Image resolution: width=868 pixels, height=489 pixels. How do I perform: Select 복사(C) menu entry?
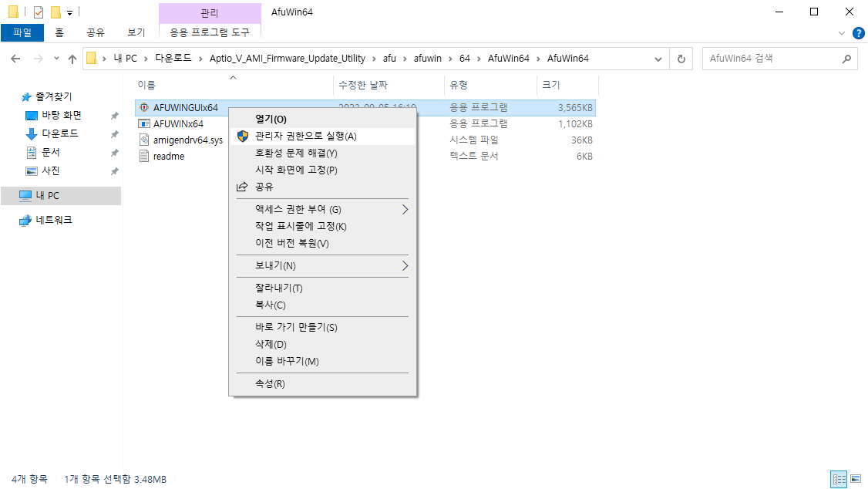coord(323,305)
